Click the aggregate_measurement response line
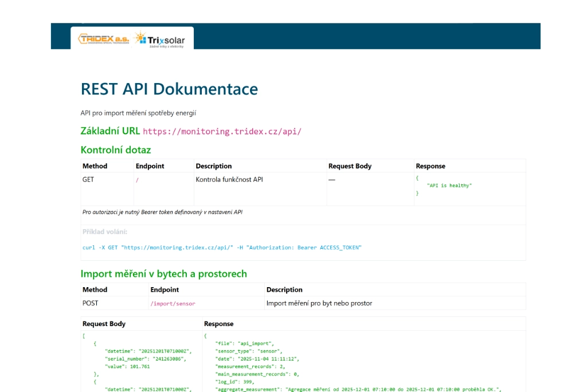Viewport: 587px width, 392px height. (x=358, y=389)
